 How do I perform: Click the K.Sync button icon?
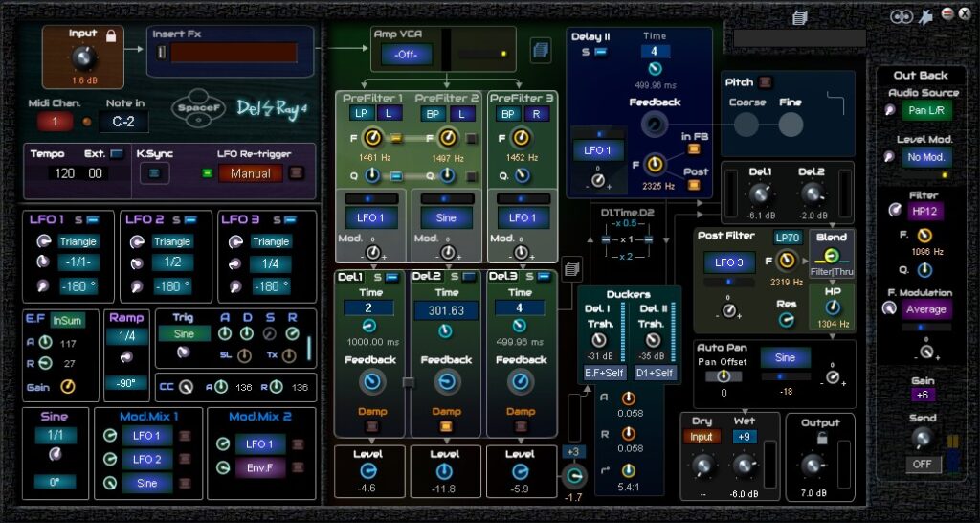point(153,173)
